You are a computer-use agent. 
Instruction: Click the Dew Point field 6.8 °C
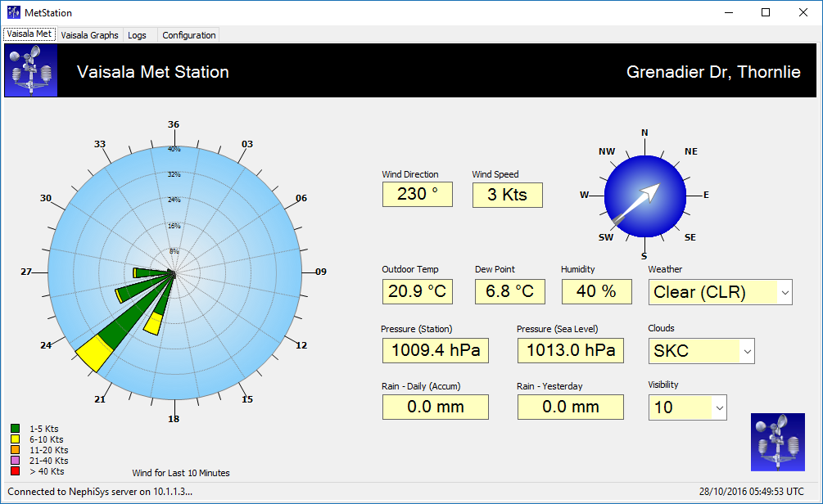click(x=509, y=291)
